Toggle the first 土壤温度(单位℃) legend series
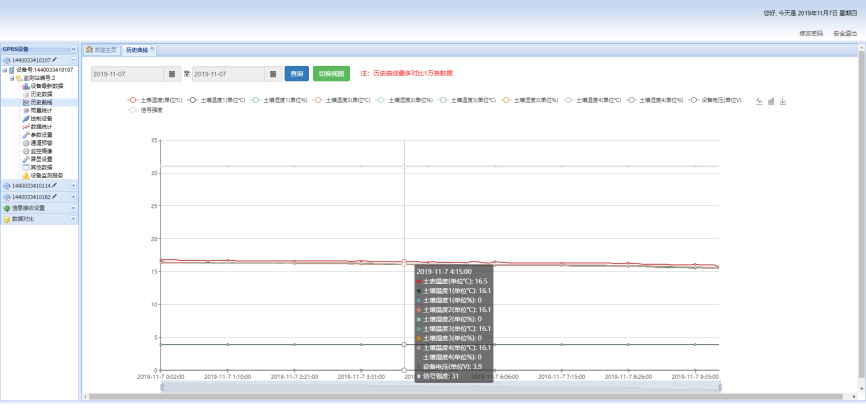Viewport: 866px width, 414px height. (156, 100)
